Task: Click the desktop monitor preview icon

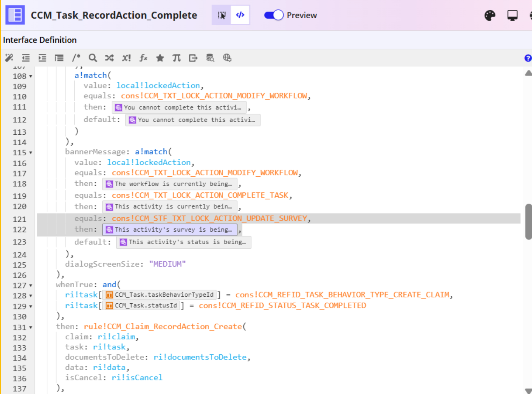Action: 513,15
